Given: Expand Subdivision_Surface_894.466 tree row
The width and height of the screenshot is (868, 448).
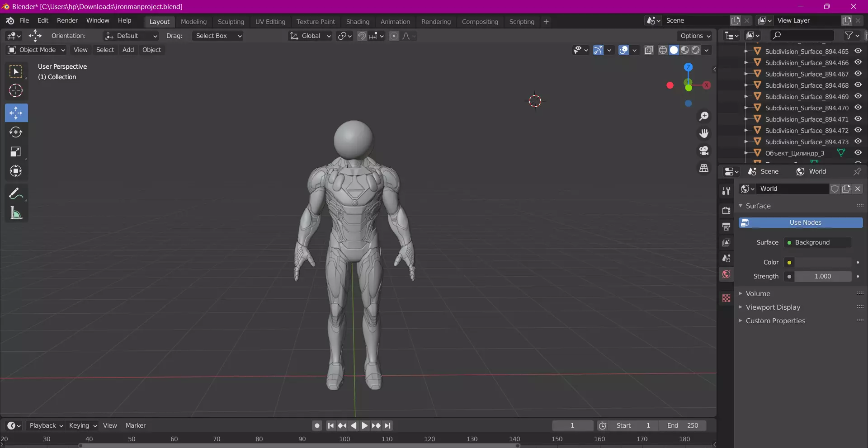Looking at the screenshot, I should (x=746, y=62).
